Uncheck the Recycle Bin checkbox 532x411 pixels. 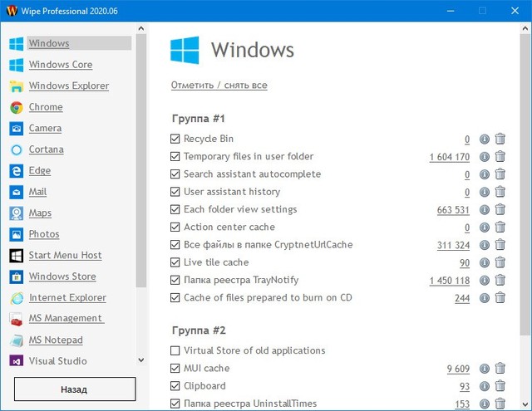click(175, 139)
